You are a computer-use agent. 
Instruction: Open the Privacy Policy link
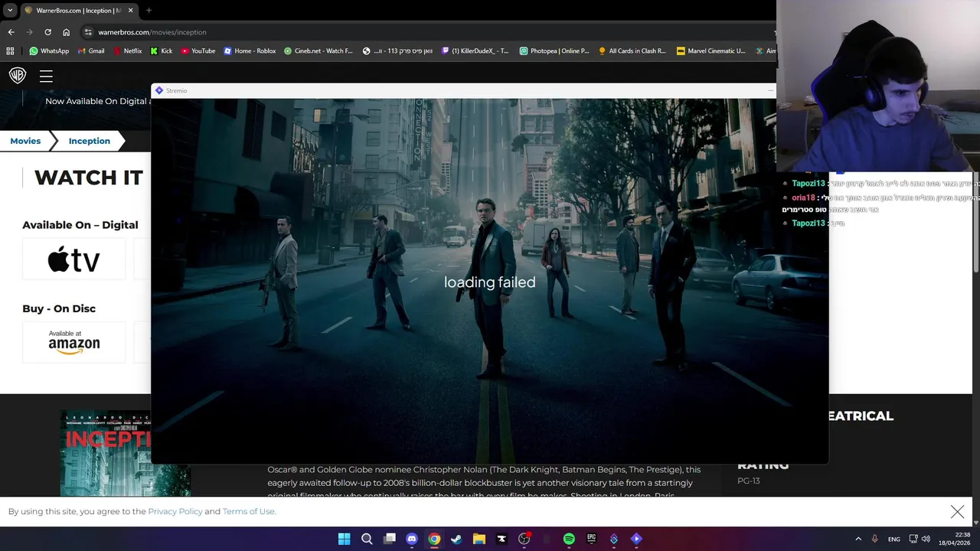tap(175, 511)
